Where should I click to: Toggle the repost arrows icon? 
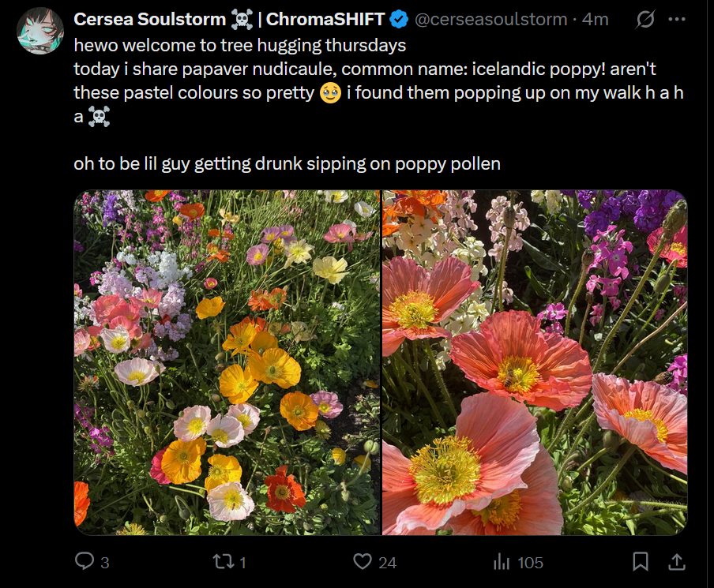click(224, 561)
